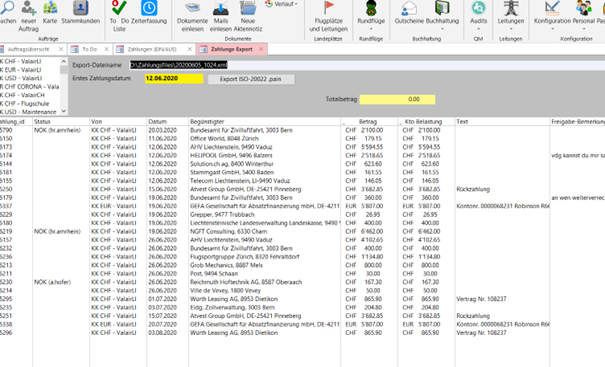The image size is (605, 367).
Task: Click the Export-Dateiname input field
Action: click(367, 65)
